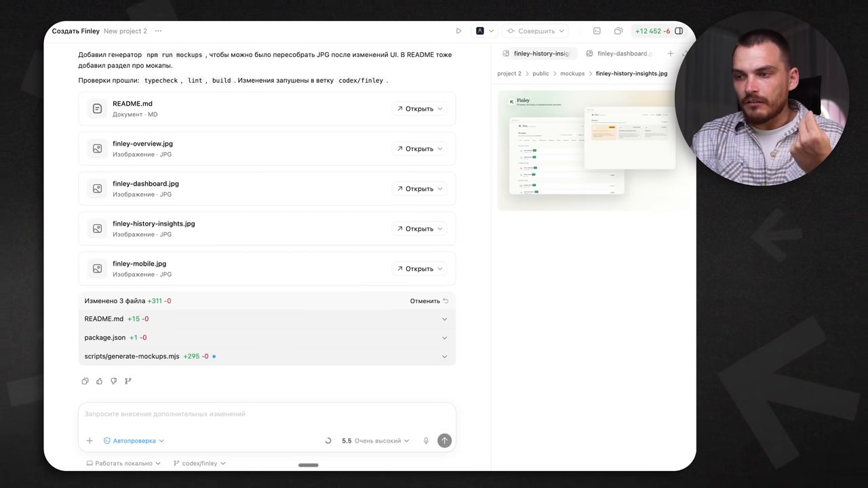
Task: Click the Совершить commit button
Action: tap(536, 31)
